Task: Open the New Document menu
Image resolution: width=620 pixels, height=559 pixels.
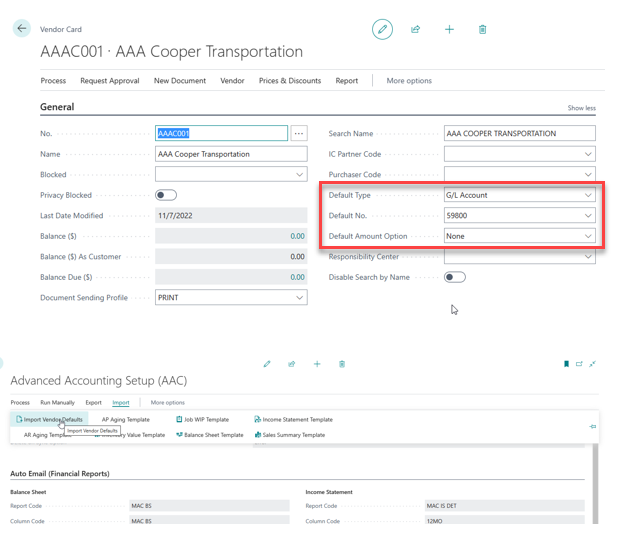Action: 180,81
